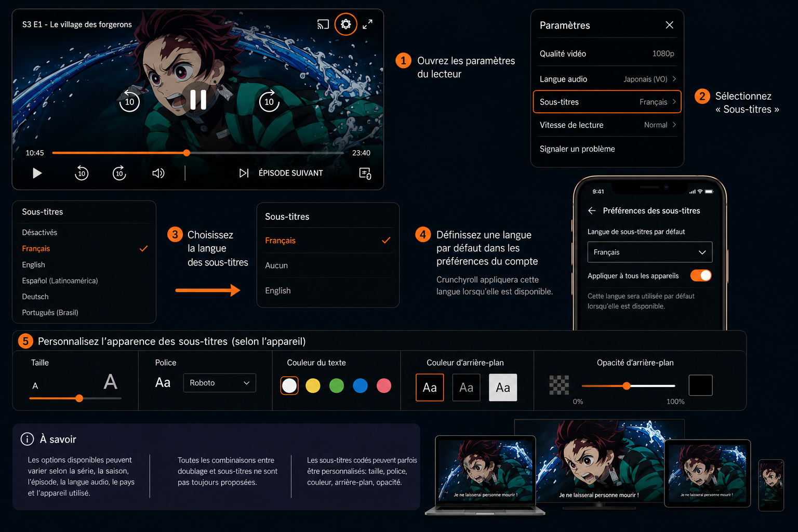
Task: Click small forward 10 icon in control bar
Action: point(119,173)
